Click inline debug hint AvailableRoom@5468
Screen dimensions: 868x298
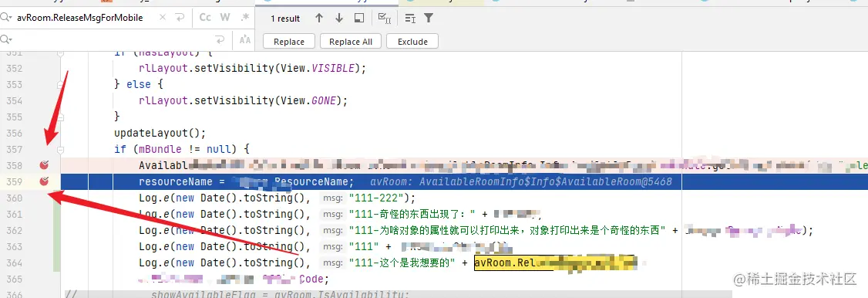click(521, 181)
